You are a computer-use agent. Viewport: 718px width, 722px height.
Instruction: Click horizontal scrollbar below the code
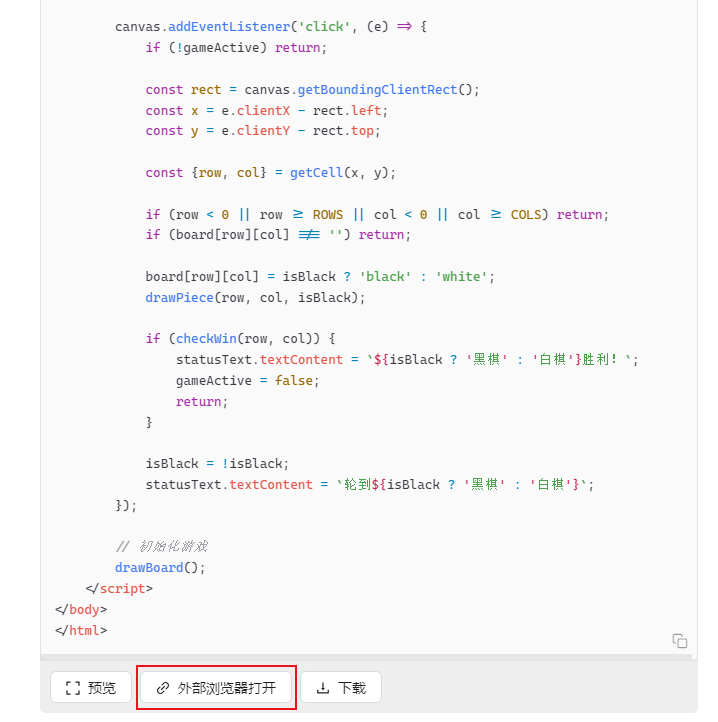pos(366,657)
